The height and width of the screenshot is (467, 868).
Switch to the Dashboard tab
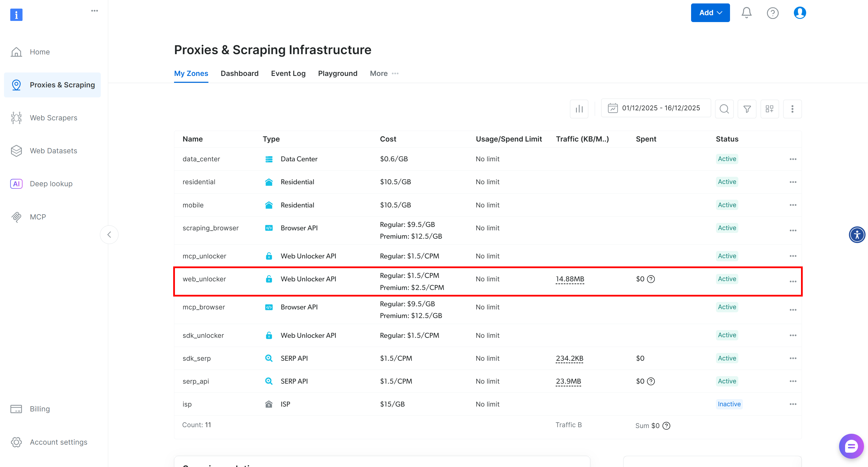pyautogui.click(x=239, y=74)
